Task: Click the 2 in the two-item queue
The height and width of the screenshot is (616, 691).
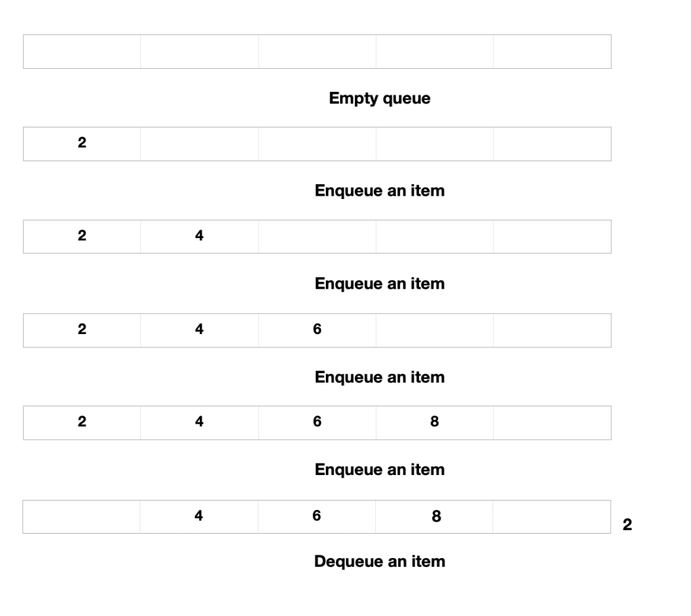Action: click(82, 236)
